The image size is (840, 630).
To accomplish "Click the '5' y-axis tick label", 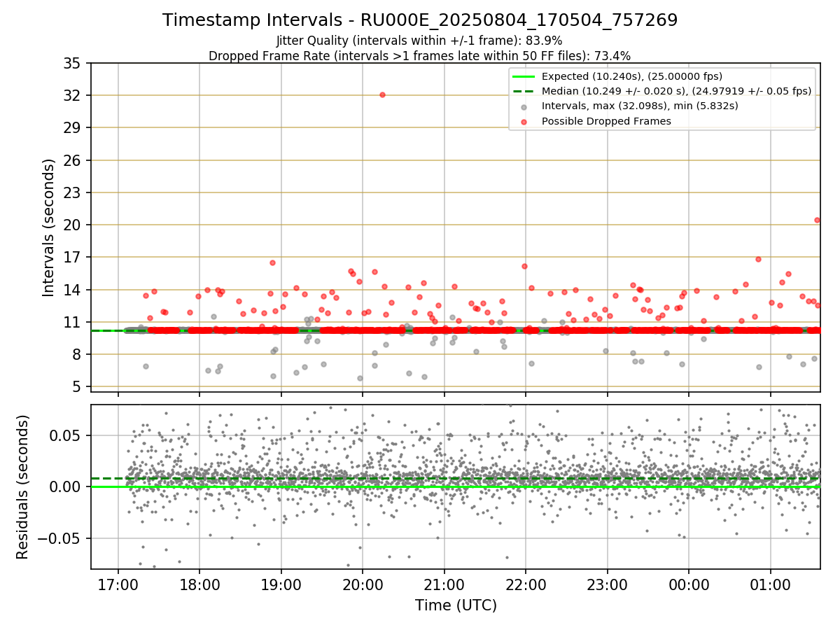I will point(78,386).
